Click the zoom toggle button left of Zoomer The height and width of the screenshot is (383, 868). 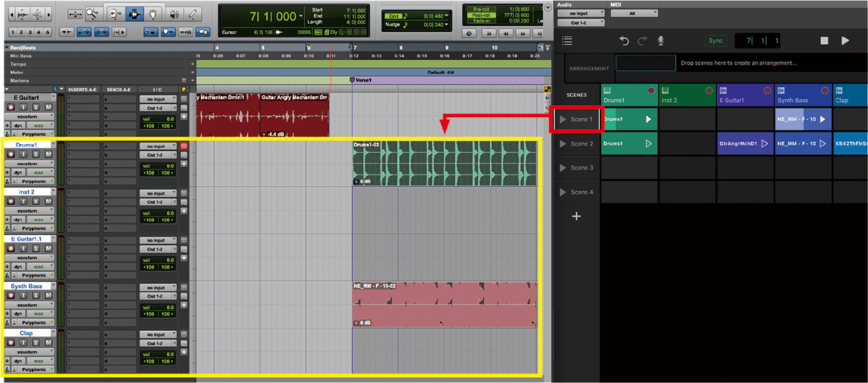pos(75,13)
